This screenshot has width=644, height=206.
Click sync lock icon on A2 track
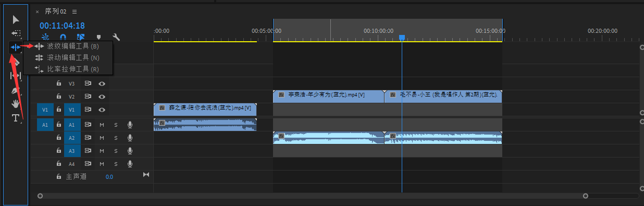[88, 138]
